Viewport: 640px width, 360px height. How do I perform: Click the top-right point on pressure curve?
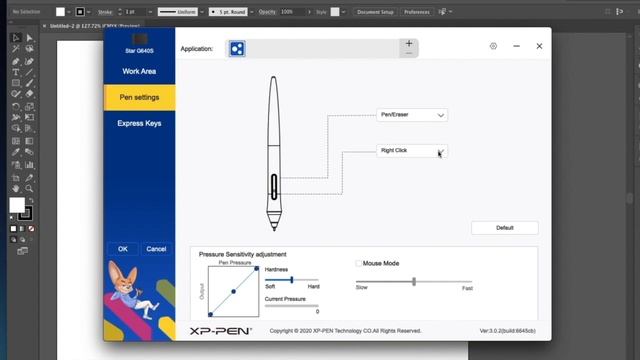click(x=256, y=269)
